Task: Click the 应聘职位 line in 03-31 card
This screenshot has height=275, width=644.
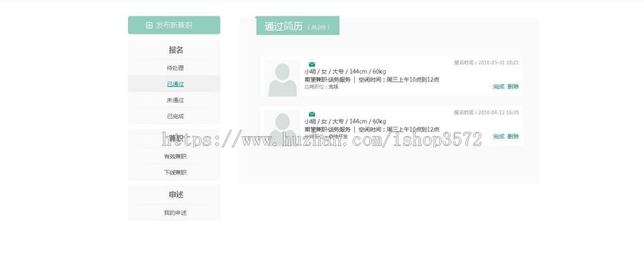Action: (x=321, y=87)
